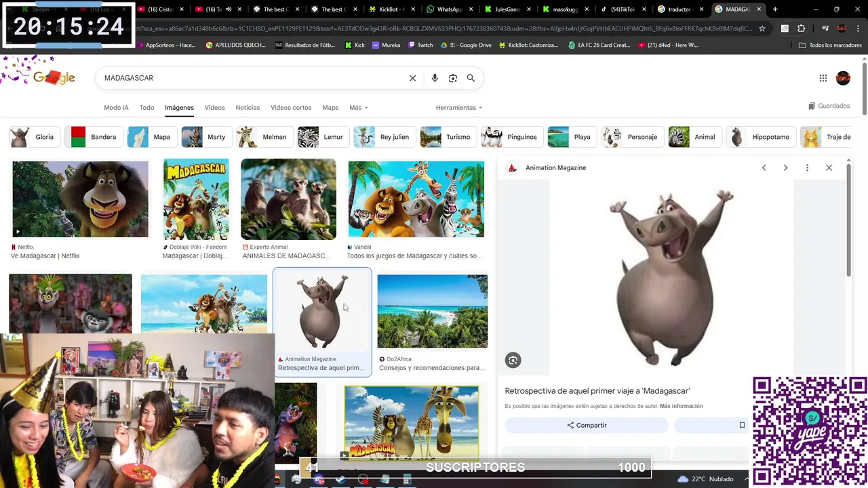868x488 pixels.
Task: Expand the Más dropdown
Action: click(358, 108)
